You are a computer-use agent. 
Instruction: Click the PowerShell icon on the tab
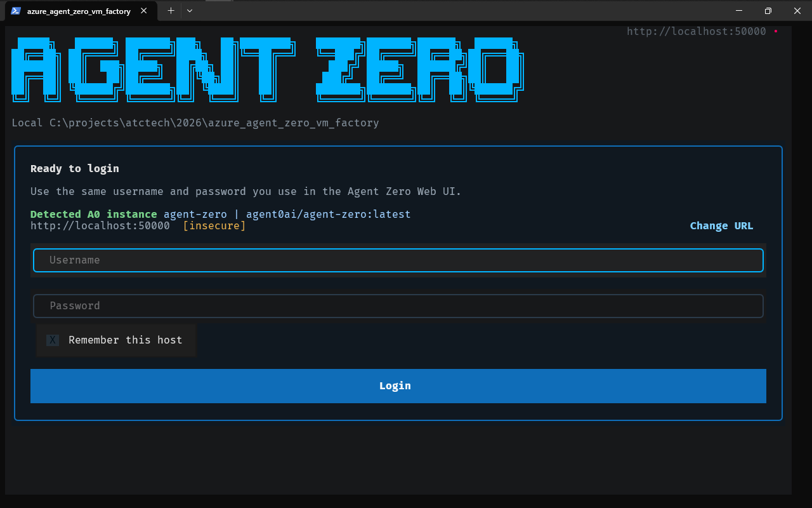pos(16,11)
